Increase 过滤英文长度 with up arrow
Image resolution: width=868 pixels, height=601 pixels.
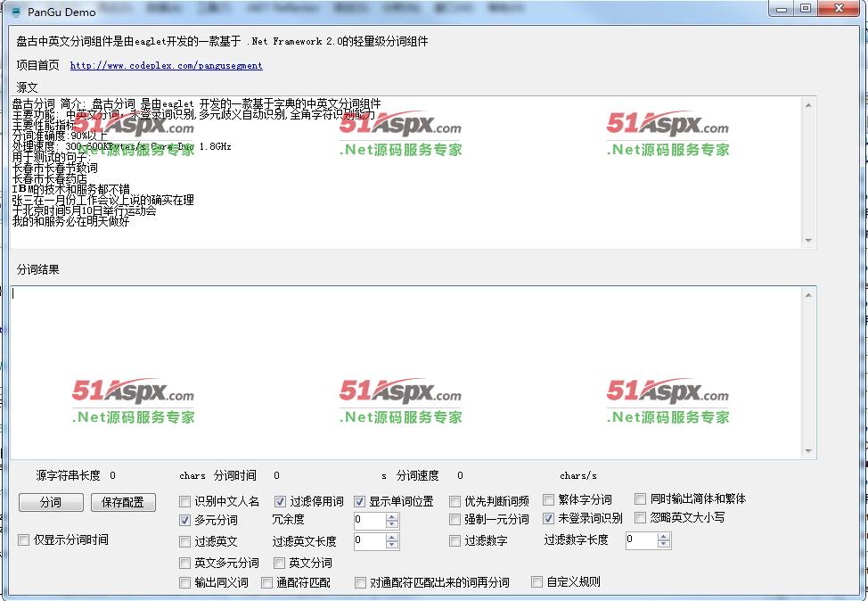point(392,538)
